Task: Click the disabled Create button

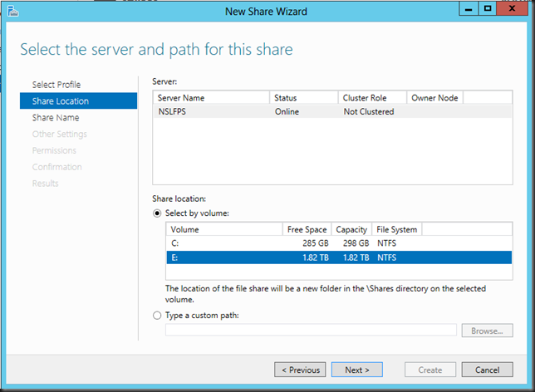Action: click(x=430, y=370)
